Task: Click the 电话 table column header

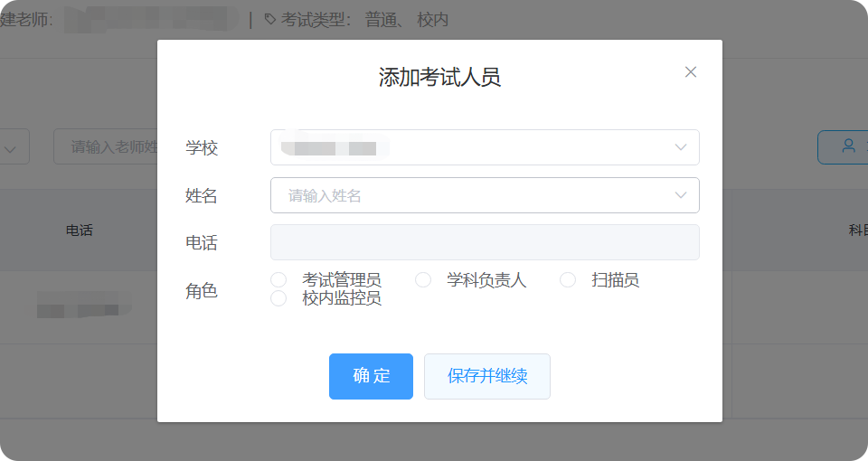Action: click(80, 230)
